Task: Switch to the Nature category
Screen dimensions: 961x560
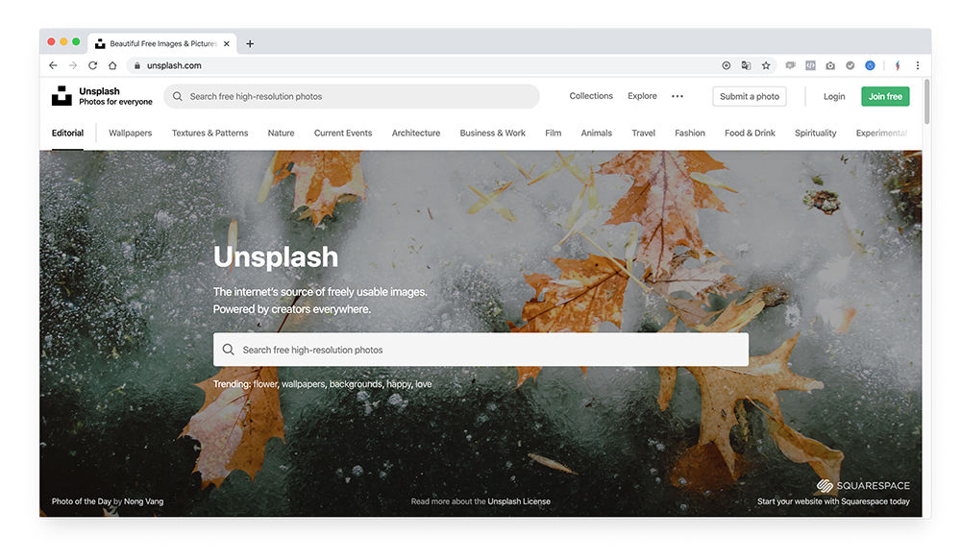Action: (x=281, y=133)
